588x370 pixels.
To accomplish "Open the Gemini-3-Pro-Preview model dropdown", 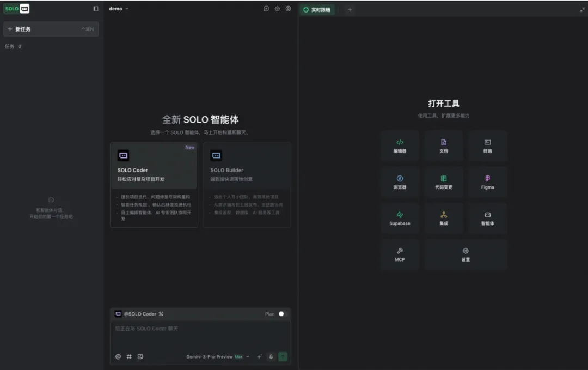I will pyautogui.click(x=218, y=357).
